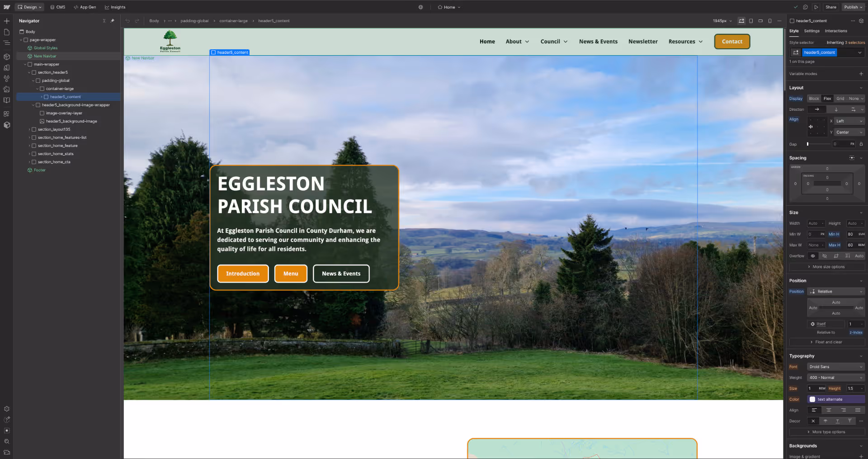Expand header5_content in Navigator tree

click(42, 97)
